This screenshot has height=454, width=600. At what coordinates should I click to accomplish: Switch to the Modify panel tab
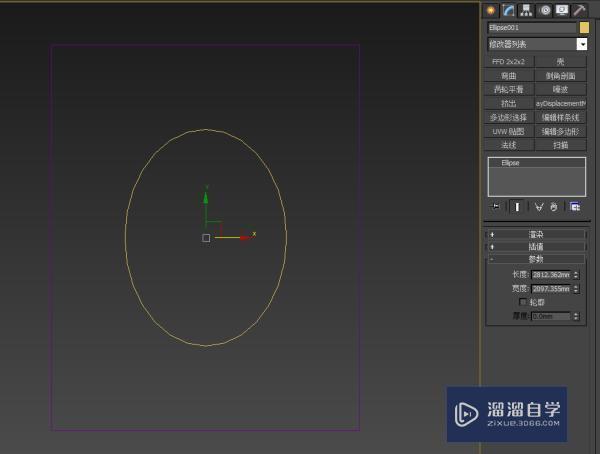pos(508,10)
